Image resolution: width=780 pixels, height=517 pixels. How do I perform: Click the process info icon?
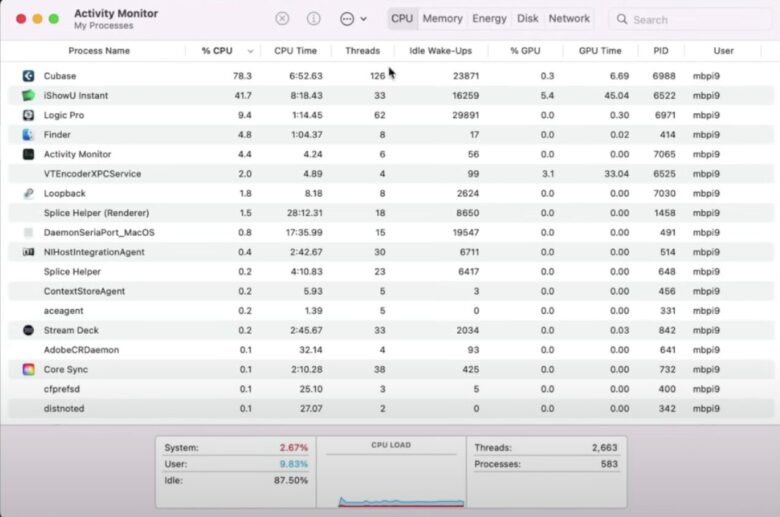(313, 19)
